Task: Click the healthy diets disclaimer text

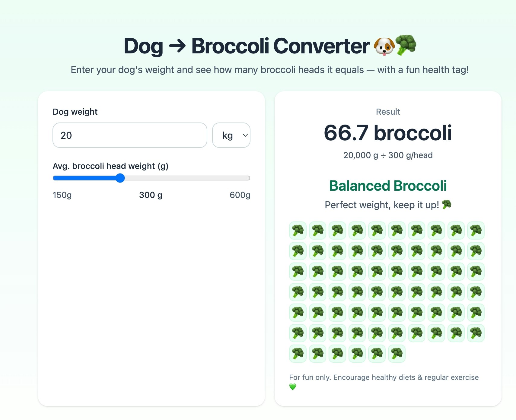Action: pos(384,377)
